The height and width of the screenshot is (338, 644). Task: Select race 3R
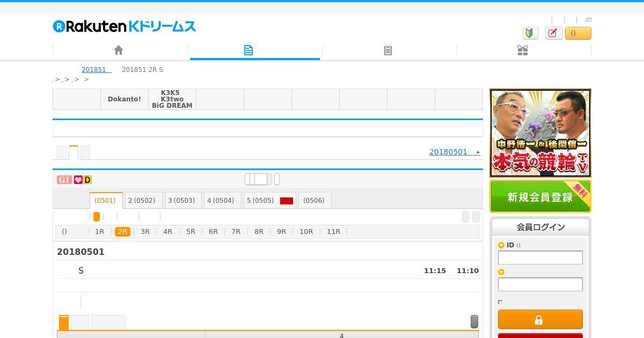145,232
